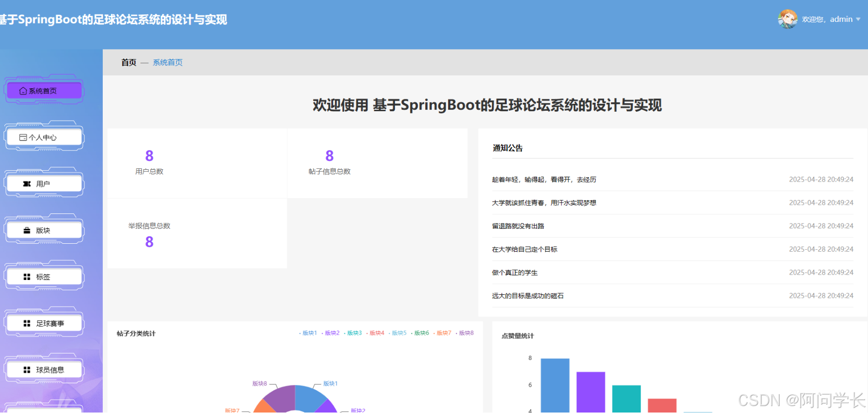Image resolution: width=868 pixels, height=415 pixels.
Task: Toggle 版块8 legend in pie chart
Action: 465,333
